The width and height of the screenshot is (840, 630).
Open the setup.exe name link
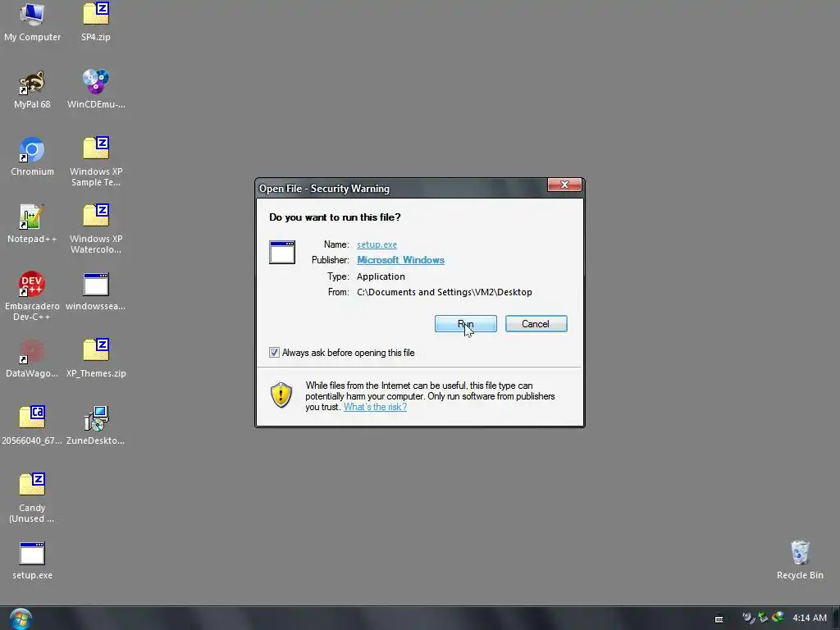377,244
